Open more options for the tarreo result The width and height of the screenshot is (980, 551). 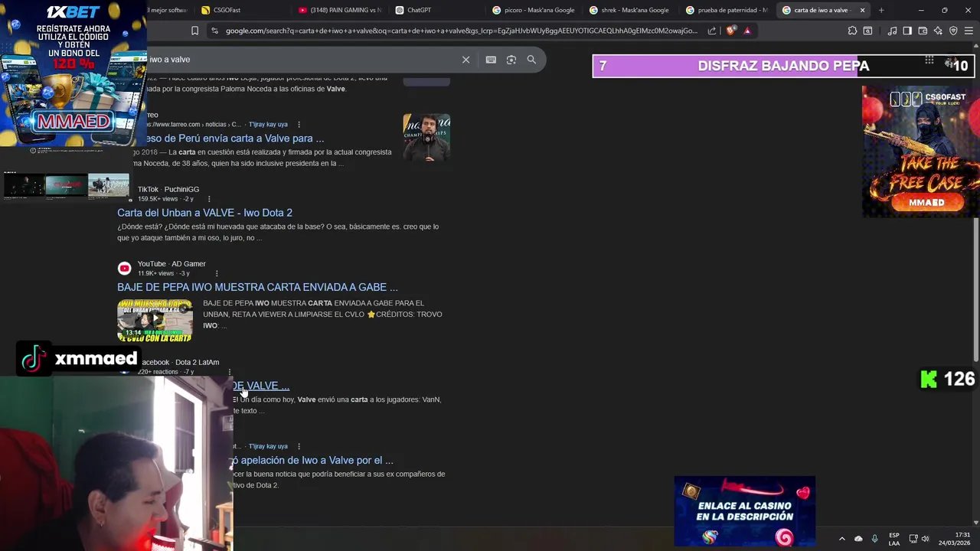(299, 125)
